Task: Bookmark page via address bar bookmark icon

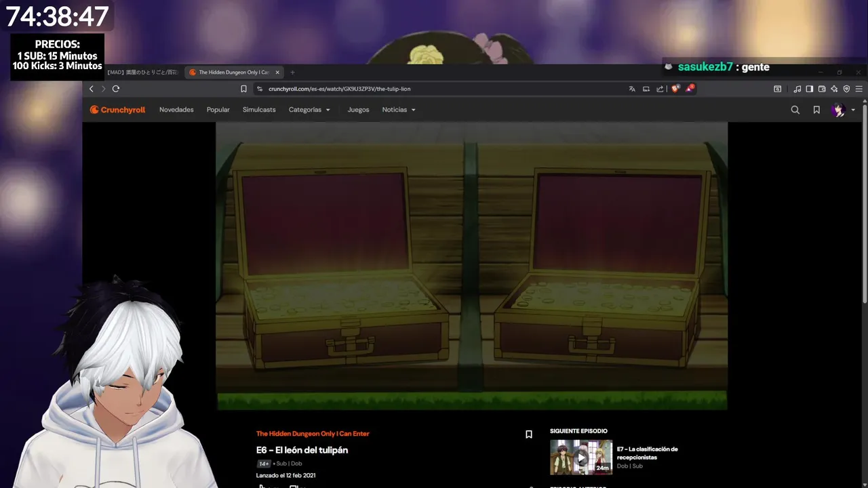Action: coord(243,89)
